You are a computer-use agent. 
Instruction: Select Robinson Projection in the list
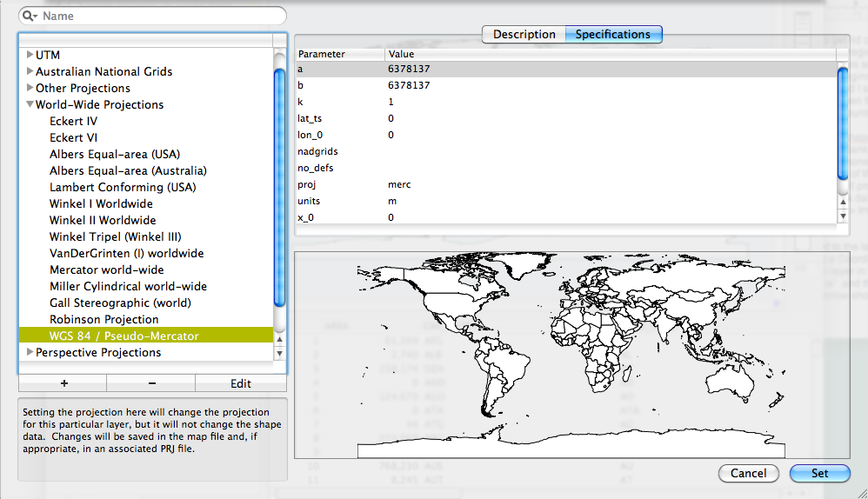tap(103, 319)
